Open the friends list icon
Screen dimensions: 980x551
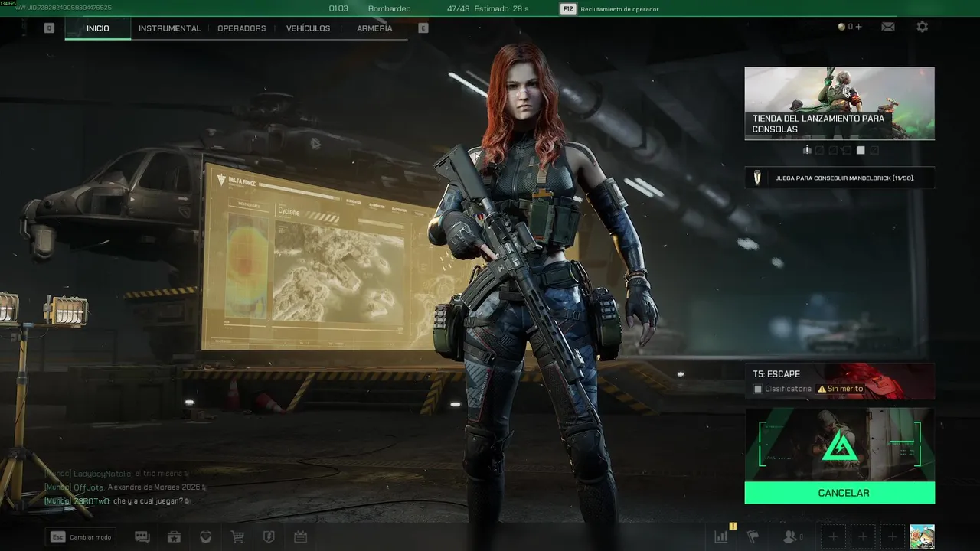(792, 537)
